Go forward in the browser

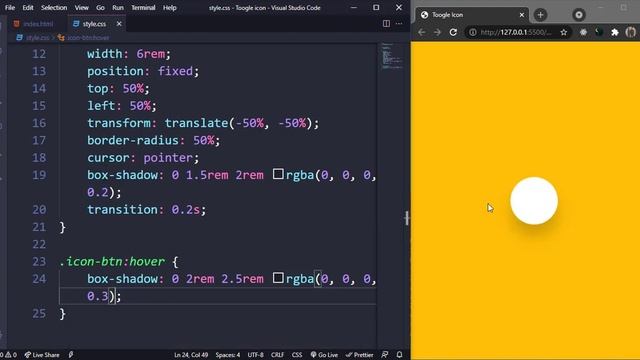[437, 32]
